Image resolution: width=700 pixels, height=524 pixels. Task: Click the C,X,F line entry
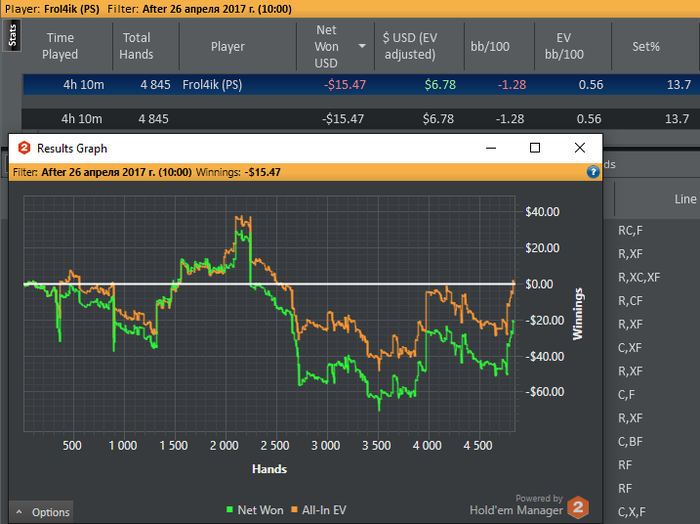click(x=632, y=512)
